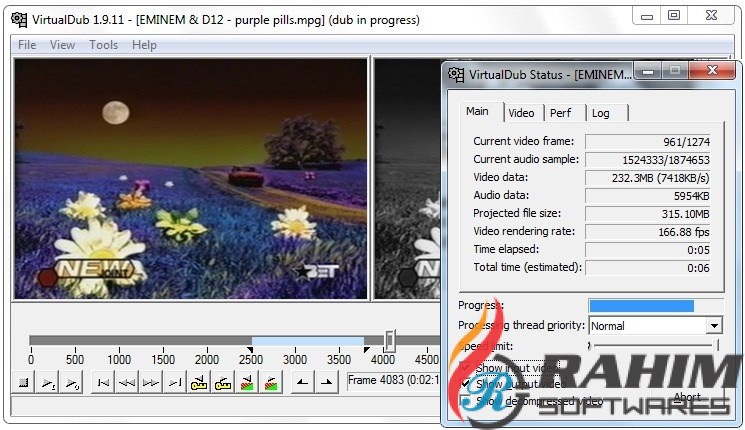
Task: Start output playback with the play icon
Action: (72, 382)
